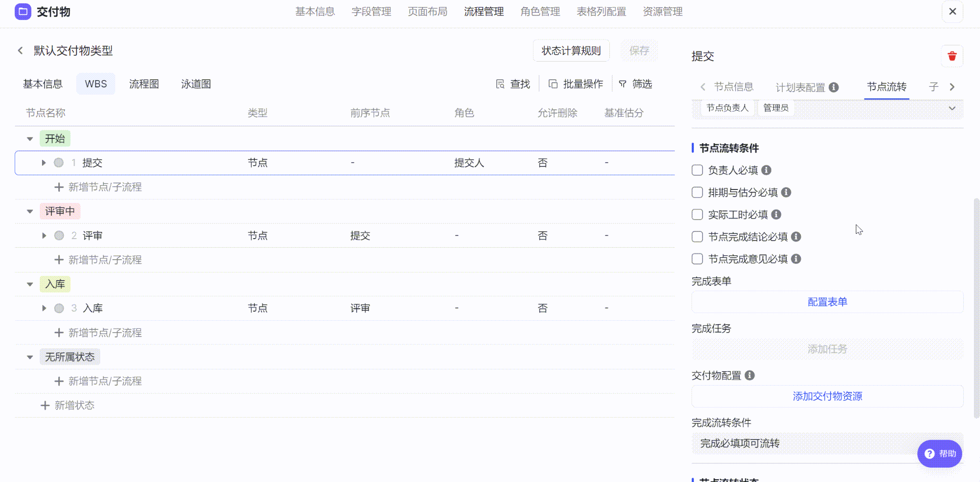Click the info icon beside 交付物配置

coord(750,376)
